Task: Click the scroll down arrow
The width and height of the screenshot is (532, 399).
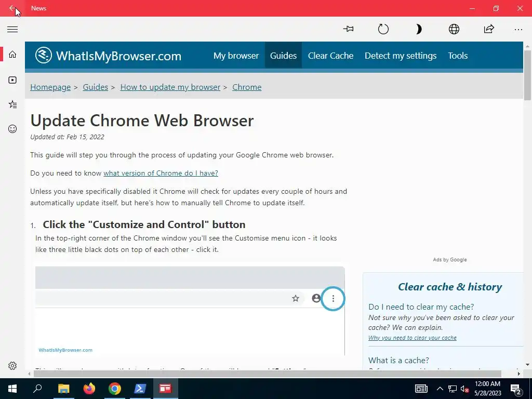Action: [x=527, y=365]
